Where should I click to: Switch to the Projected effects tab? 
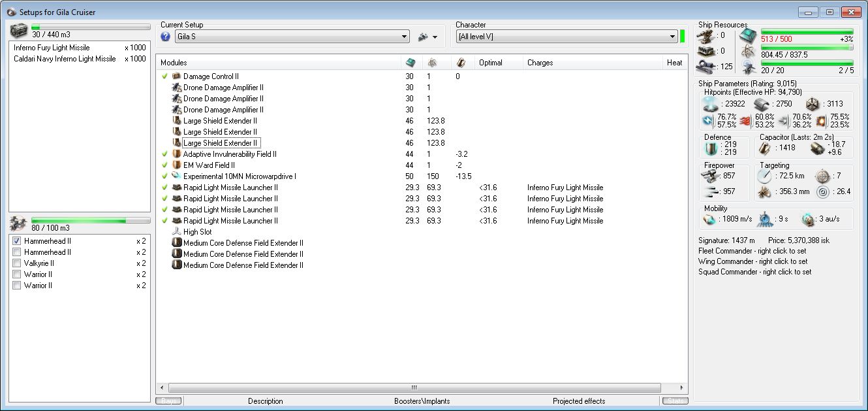(578, 401)
